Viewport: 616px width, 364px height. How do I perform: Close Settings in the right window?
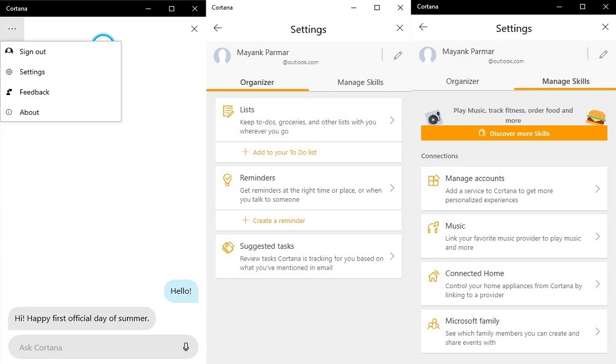pyautogui.click(x=605, y=27)
